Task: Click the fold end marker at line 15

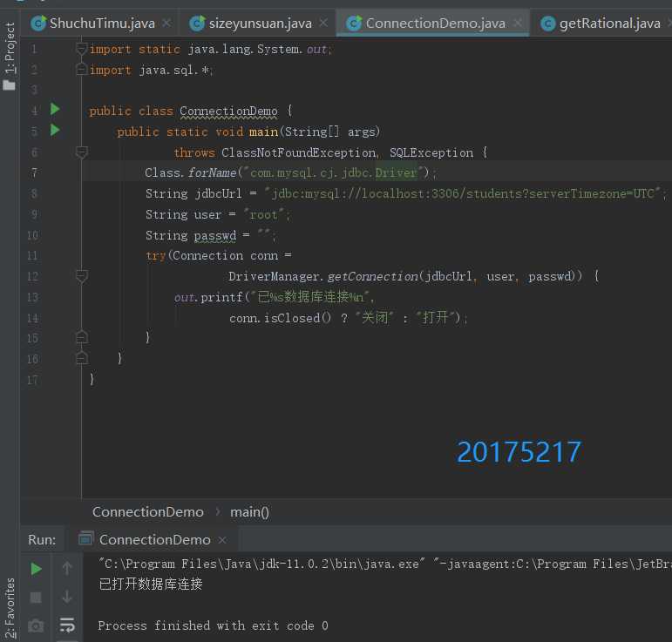Action: click(81, 337)
